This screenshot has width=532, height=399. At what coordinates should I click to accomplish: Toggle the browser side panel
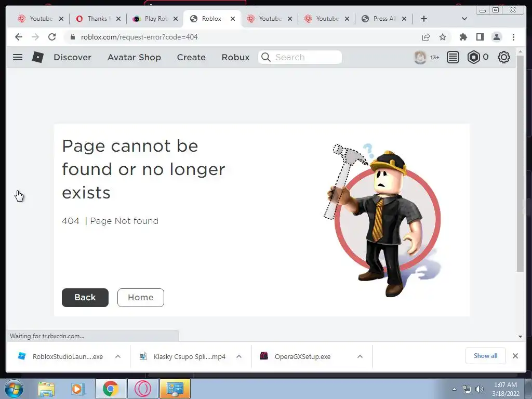(x=480, y=37)
